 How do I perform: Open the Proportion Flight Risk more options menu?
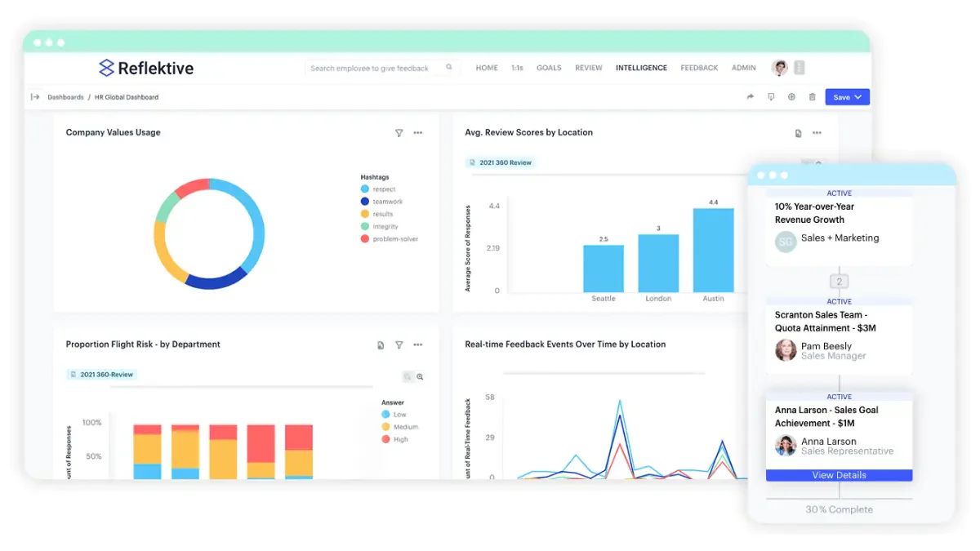418,344
